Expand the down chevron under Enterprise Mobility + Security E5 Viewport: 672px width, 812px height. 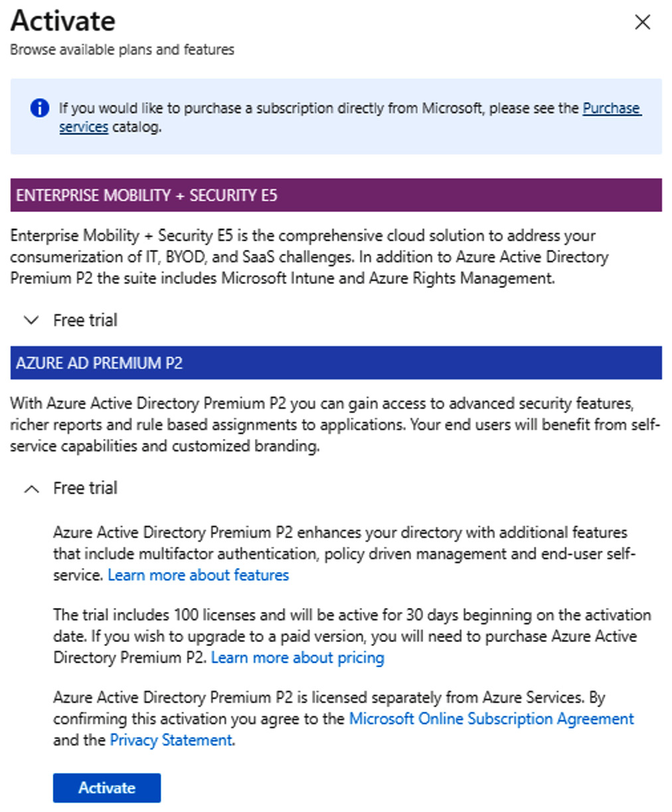point(31,320)
